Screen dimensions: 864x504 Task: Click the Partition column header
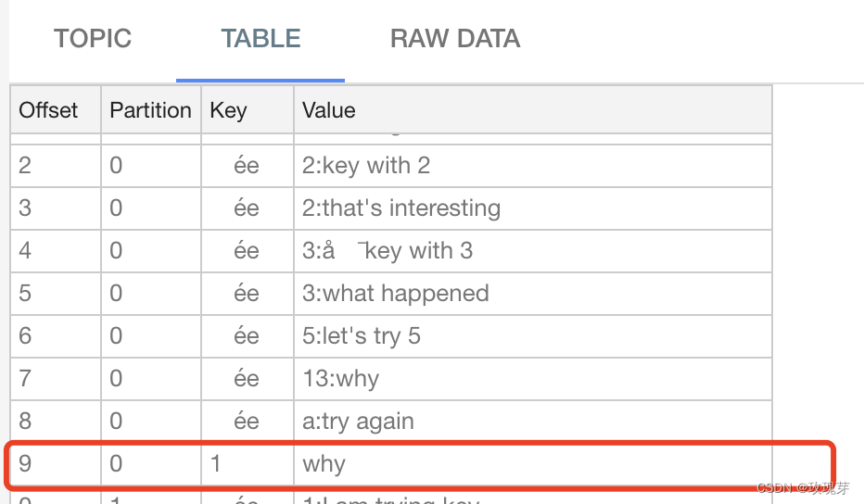pos(150,110)
